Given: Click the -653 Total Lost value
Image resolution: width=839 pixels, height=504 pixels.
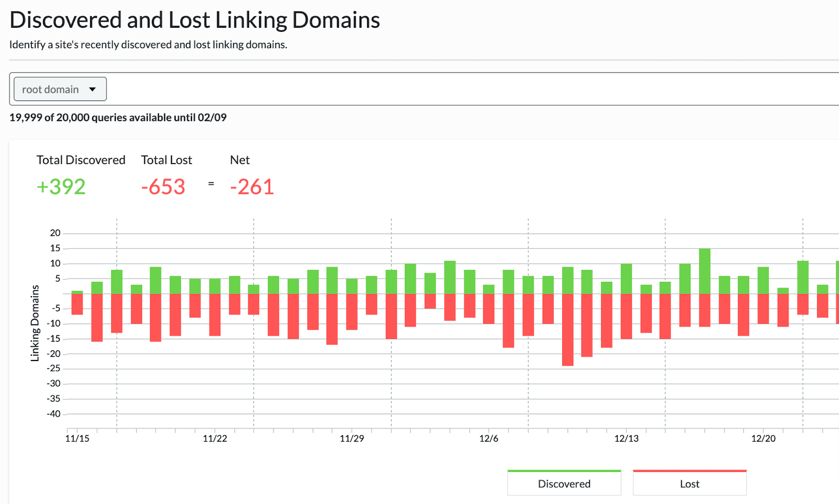Looking at the screenshot, I should 163,187.
